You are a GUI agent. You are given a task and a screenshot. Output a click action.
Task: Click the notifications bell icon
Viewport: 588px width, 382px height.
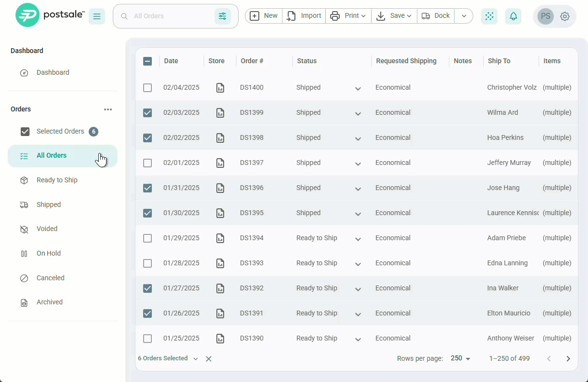click(513, 16)
